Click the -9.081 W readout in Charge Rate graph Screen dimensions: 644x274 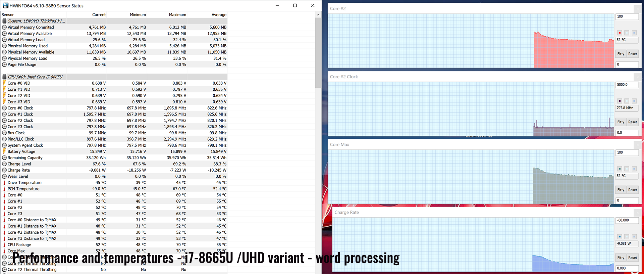(x=627, y=243)
